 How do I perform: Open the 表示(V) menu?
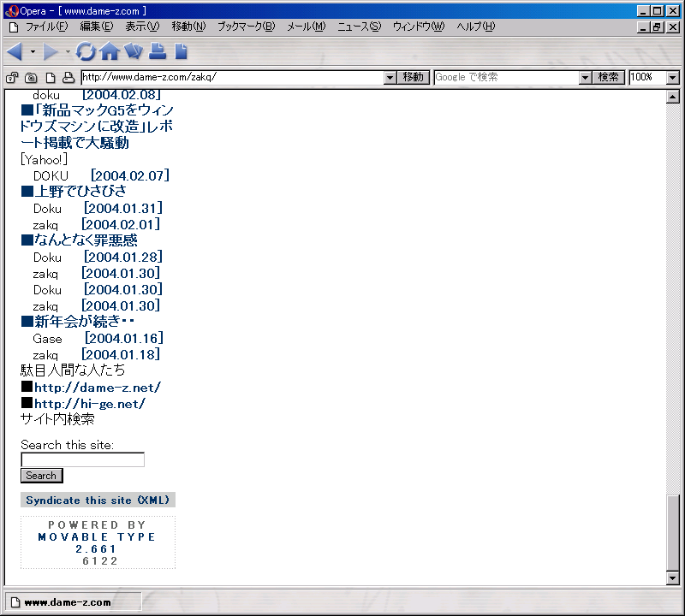[142, 27]
